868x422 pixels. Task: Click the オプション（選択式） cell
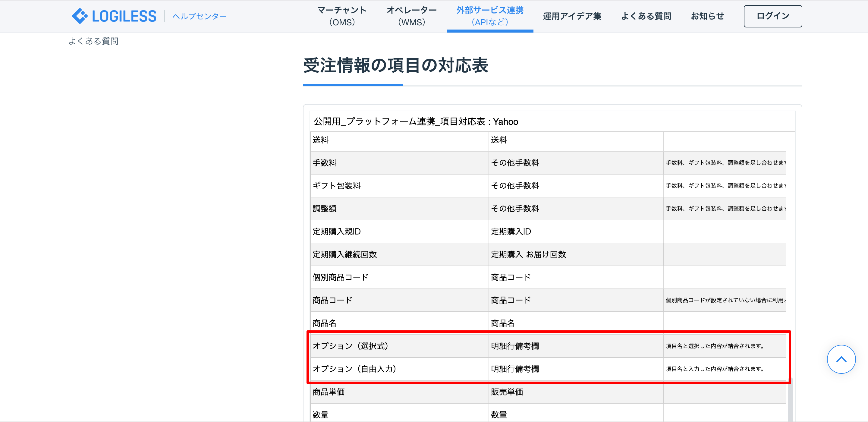tap(351, 346)
